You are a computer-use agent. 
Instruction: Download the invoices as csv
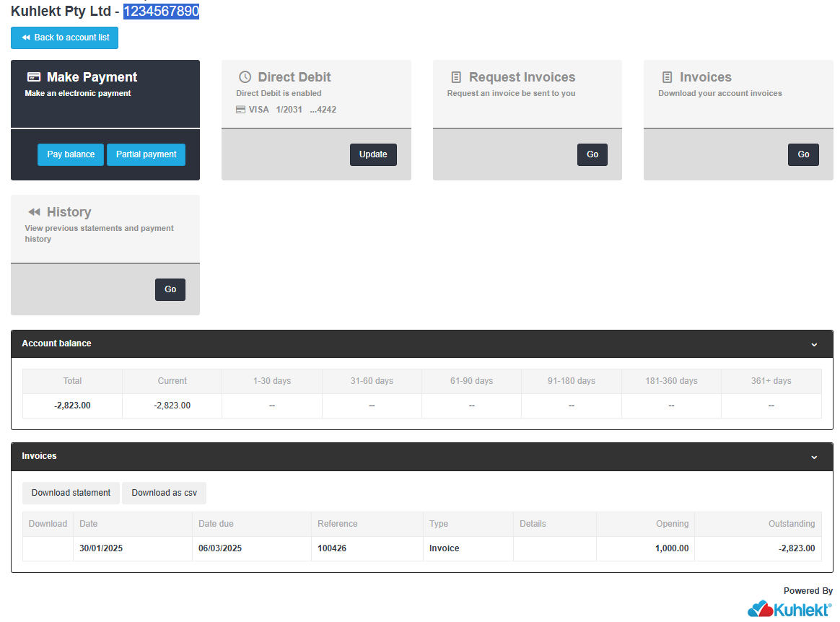click(164, 493)
